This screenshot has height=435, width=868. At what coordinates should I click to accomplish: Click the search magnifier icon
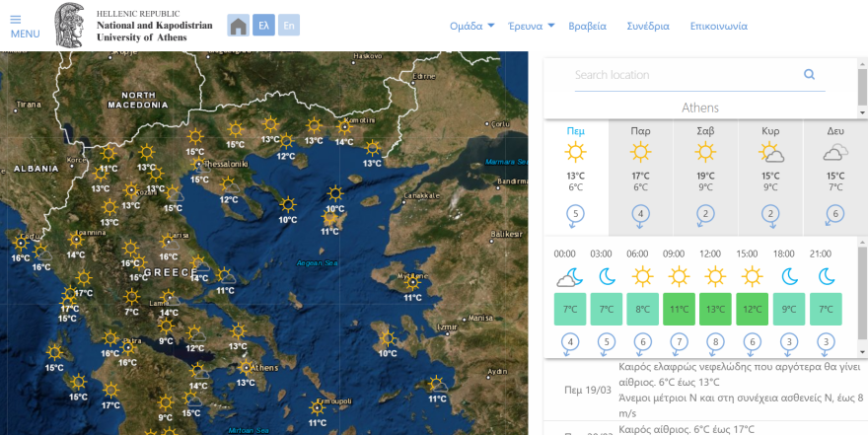(x=810, y=74)
